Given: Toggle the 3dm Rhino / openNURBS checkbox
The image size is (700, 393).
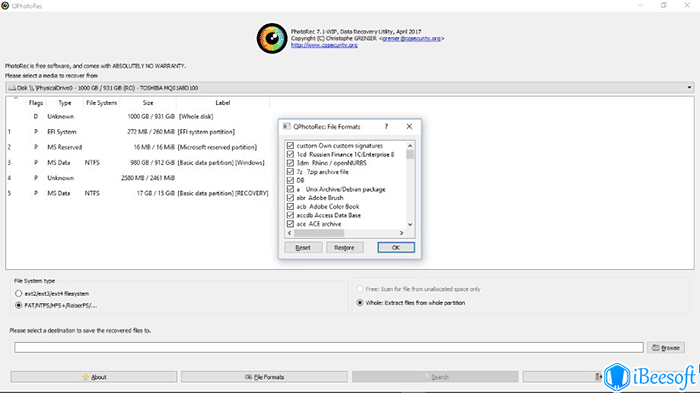Looking at the screenshot, I should pos(290,163).
